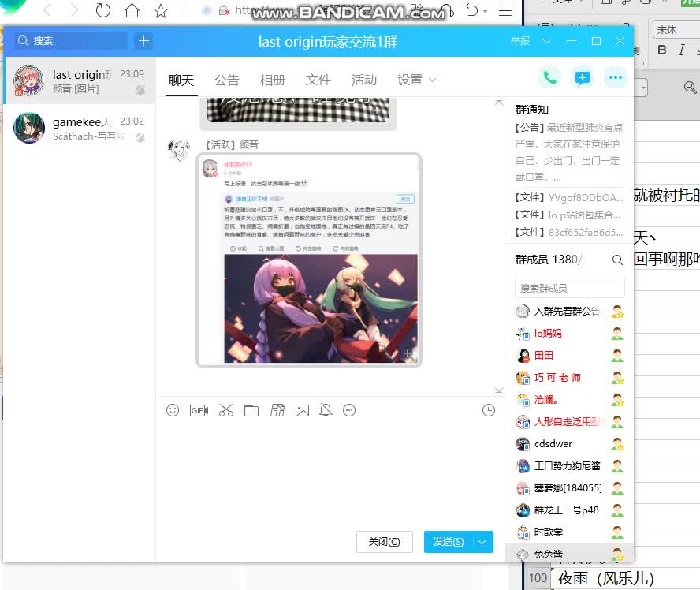Screen dimensions: 700x590
Task: Click the plus button beside QQ search
Action: click(x=143, y=41)
